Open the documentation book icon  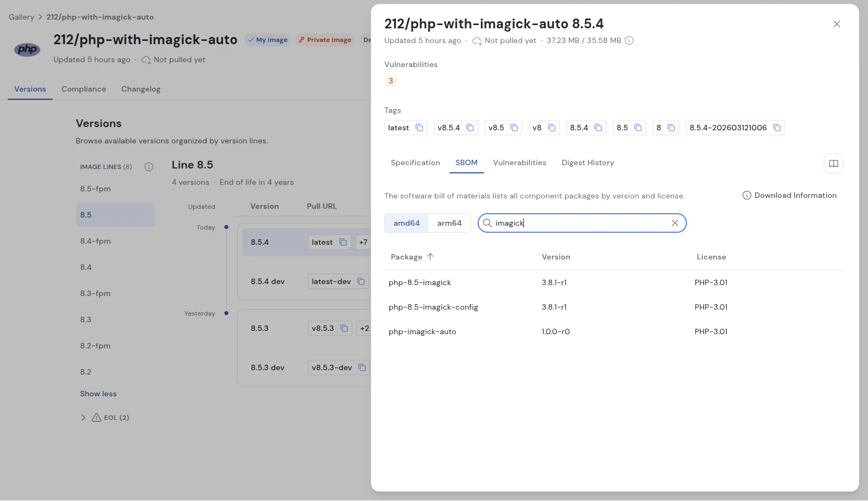[x=834, y=164]
